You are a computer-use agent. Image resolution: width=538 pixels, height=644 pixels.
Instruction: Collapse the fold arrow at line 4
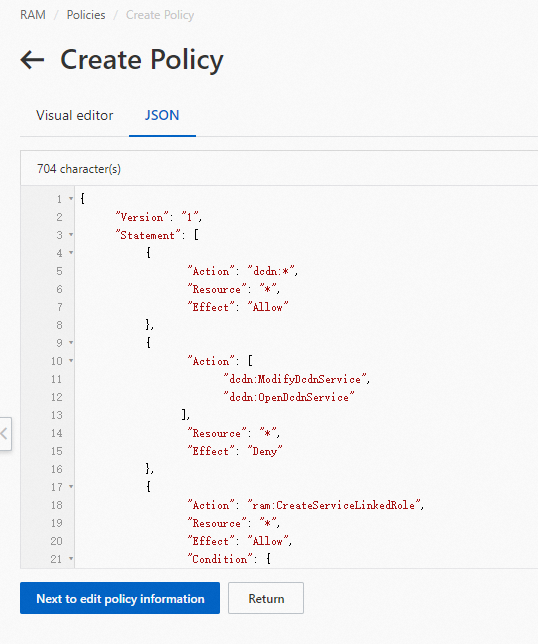click(x=71, y=253)
